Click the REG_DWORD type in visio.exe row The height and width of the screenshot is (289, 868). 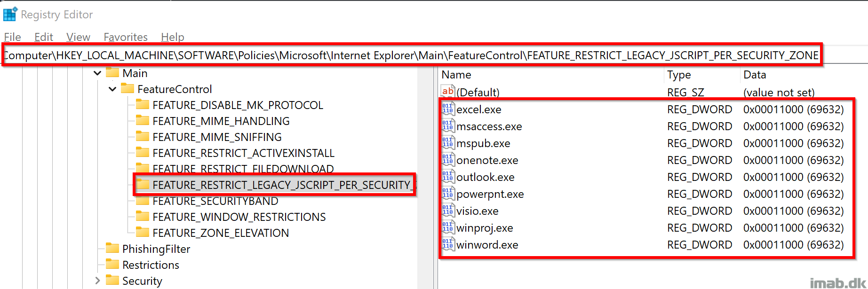700,211
